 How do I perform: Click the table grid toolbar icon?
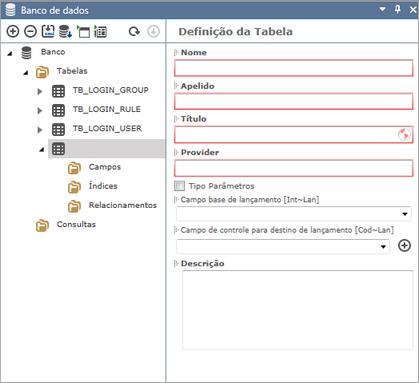tap(100, 32)
